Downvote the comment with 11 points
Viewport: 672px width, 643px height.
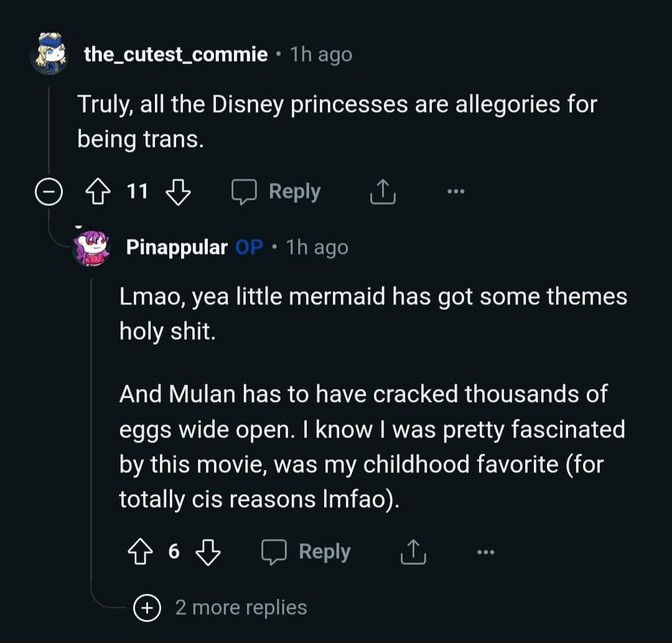coord(178,191)
